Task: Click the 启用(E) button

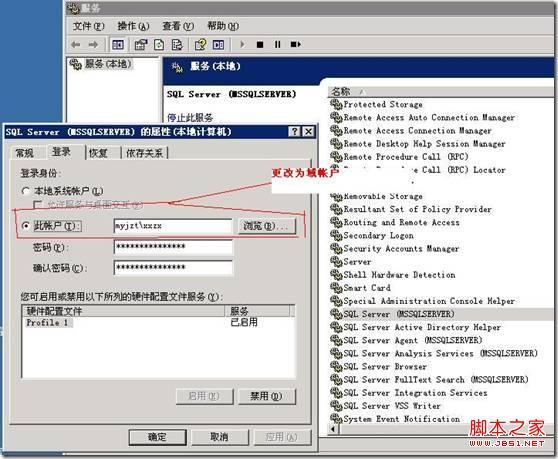Action: point(204,396)
